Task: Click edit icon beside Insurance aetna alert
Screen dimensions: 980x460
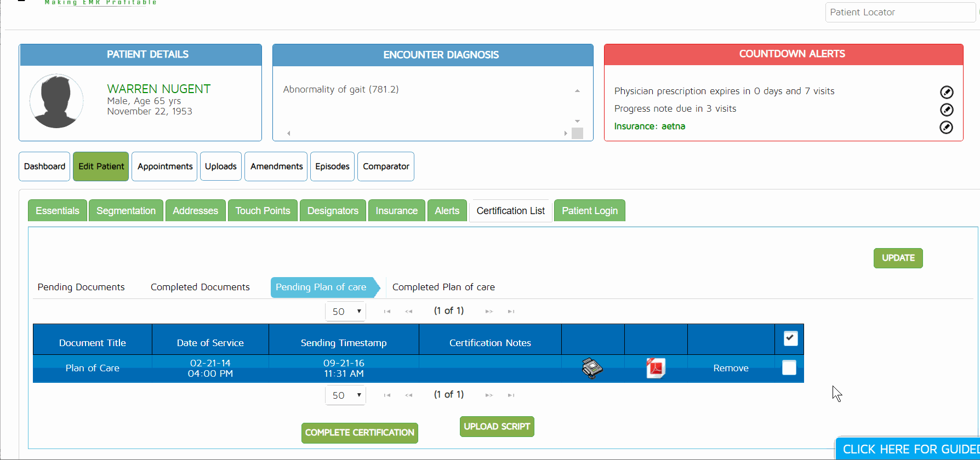Action: click(946, 127)
